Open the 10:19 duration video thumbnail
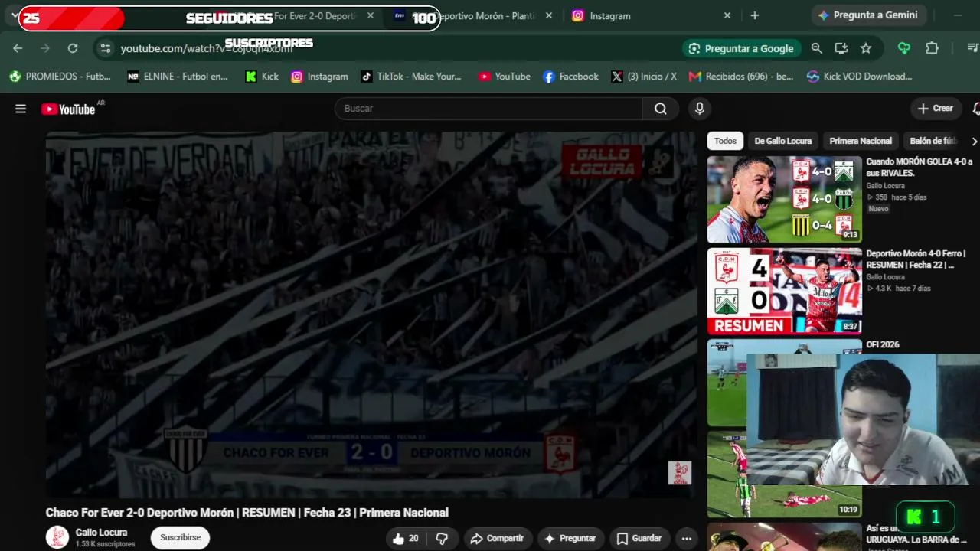This screenshot has width=980, height=551. click(784, 474)
